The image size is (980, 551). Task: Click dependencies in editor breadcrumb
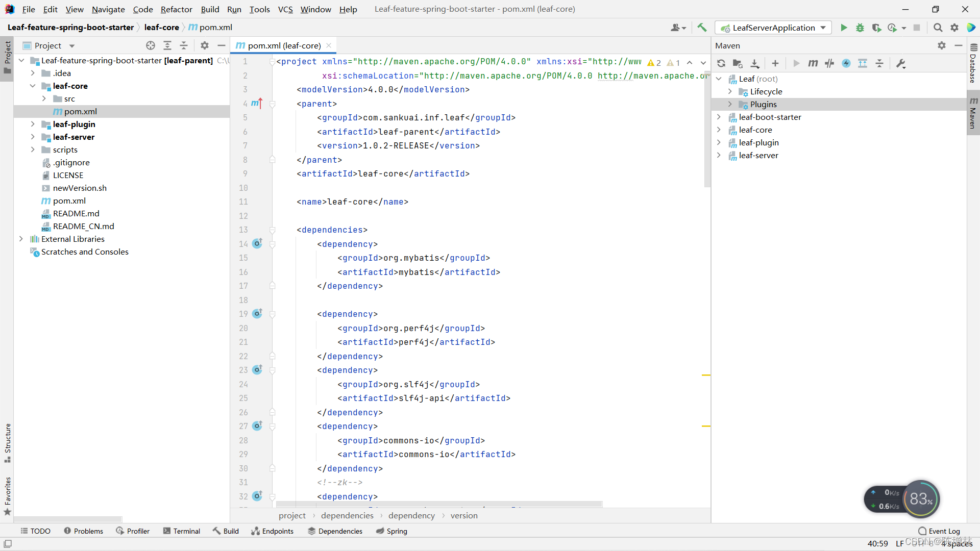(347, 515)
